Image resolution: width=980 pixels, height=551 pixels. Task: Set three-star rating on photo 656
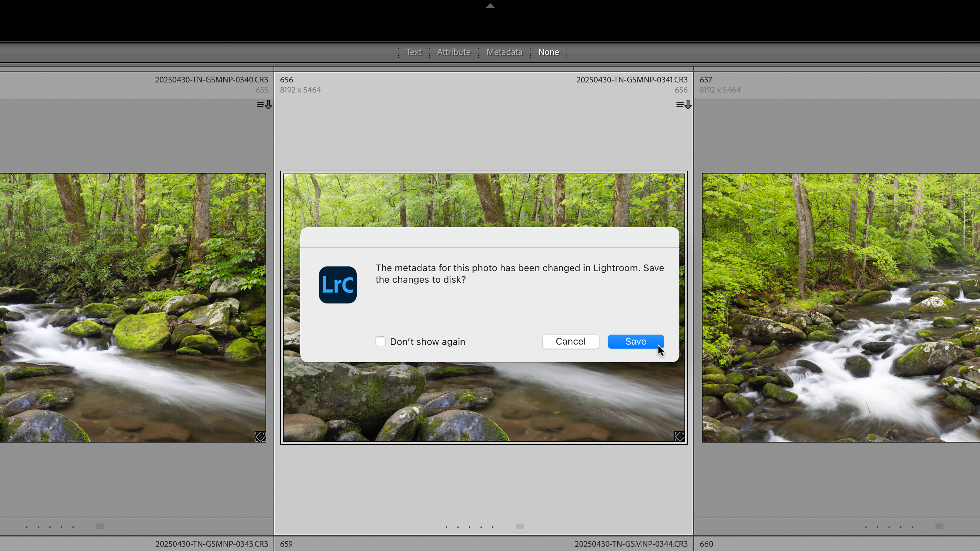[470, 527]
